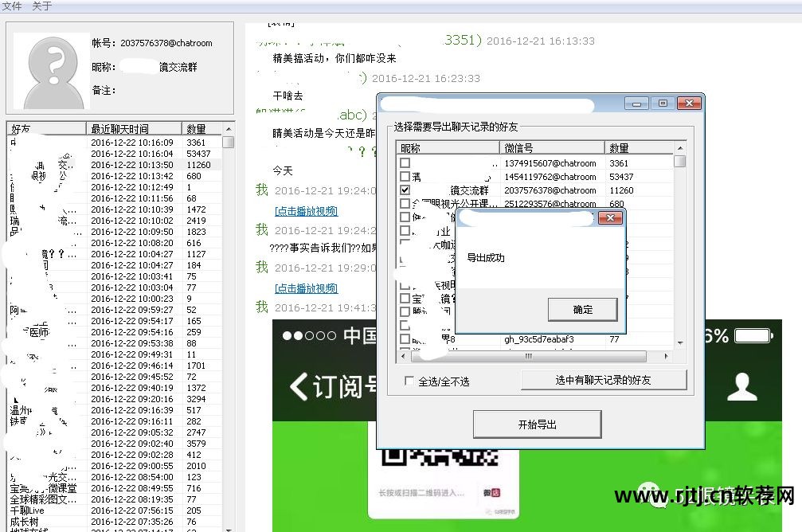Uncheck the 镜交流群 export checkbox
The width and height of the screenshot is (802, 532).
coord(405,190)
